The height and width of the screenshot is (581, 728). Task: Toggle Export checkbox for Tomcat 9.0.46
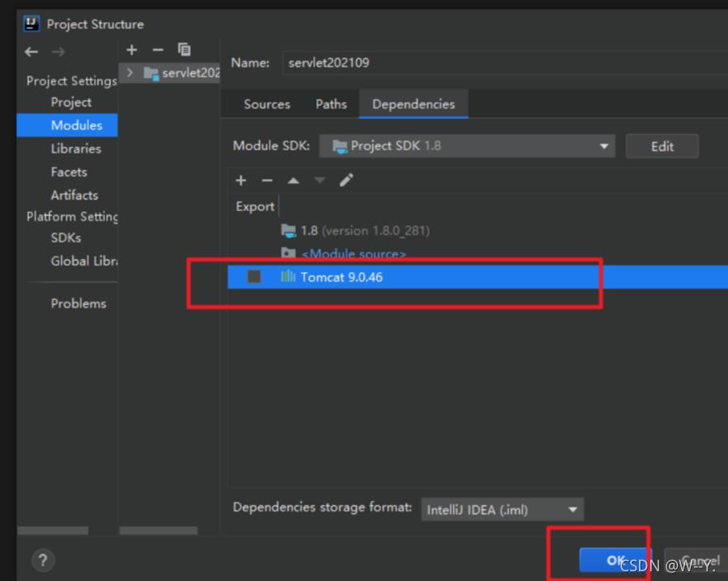point(254,277)
